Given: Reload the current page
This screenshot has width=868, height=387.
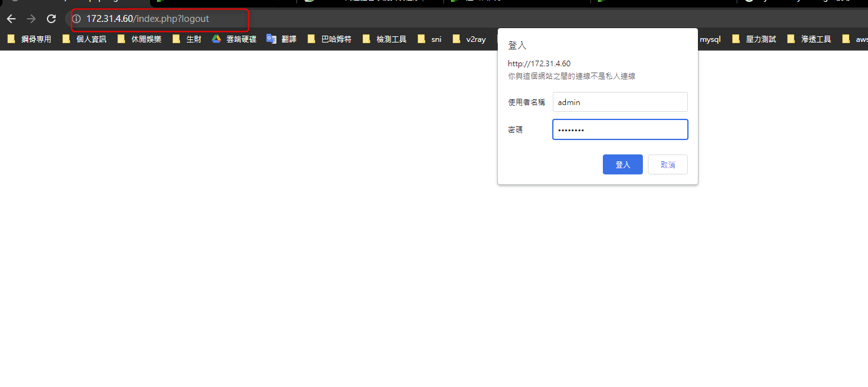Looking at the screenshot, I should click(51, 19).
